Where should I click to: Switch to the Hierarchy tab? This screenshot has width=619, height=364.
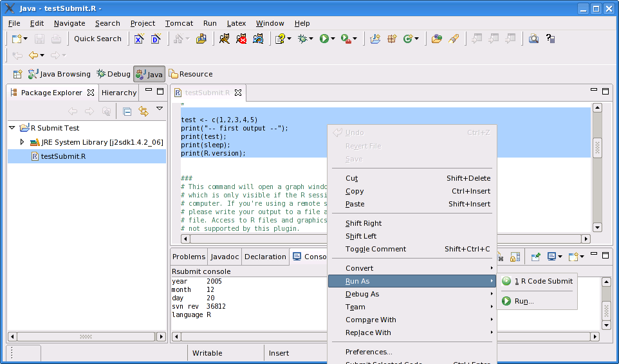tap(119, 93)
